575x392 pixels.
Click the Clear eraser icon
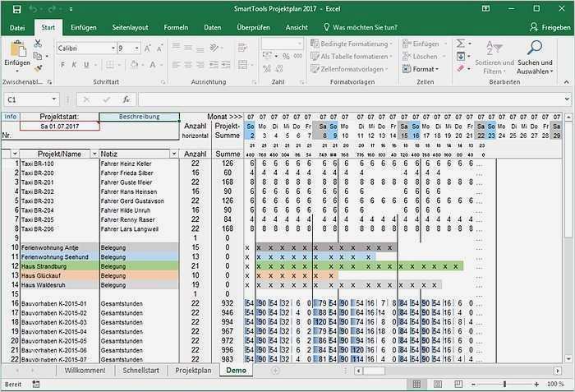click(461, 68)
